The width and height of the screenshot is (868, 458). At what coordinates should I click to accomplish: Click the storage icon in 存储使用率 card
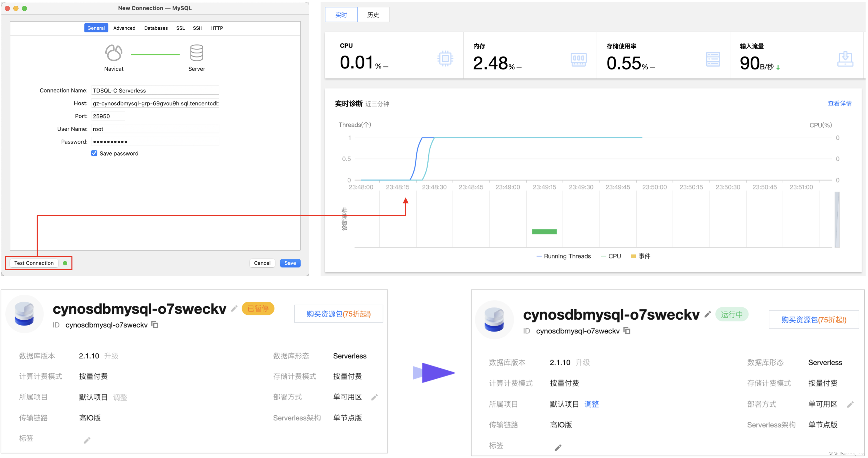(x=713, y=59)
